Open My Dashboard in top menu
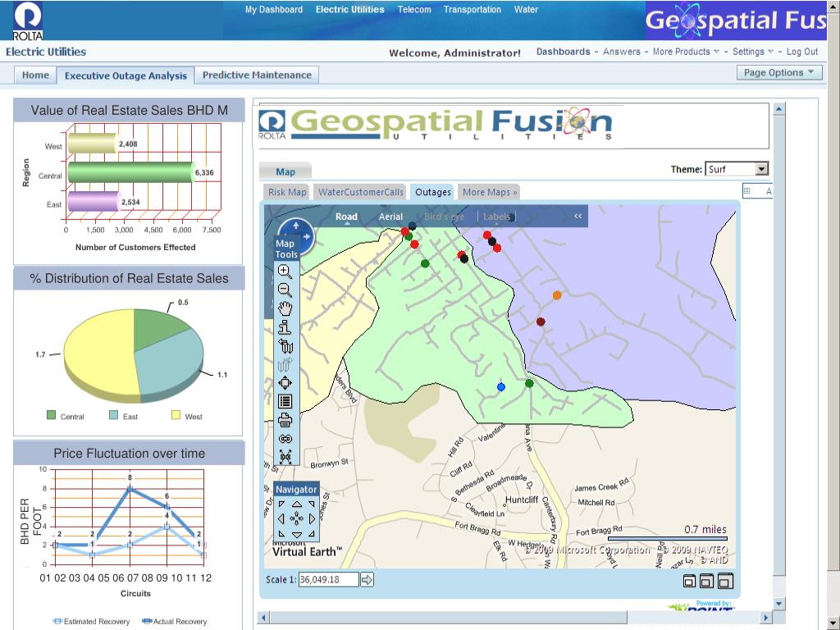The width and height of the screenshot is (840, 630). [x=274, y=9]
